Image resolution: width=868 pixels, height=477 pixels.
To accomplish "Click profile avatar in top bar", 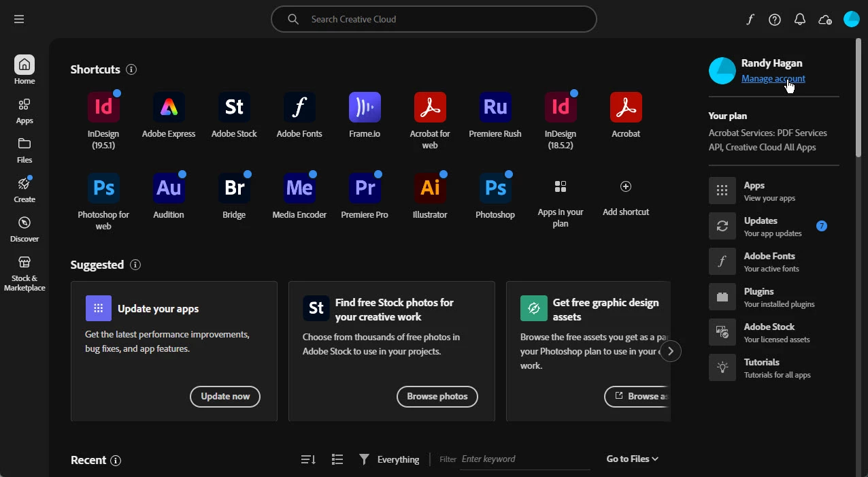I will pyautogui.click(x=852, y=19).
